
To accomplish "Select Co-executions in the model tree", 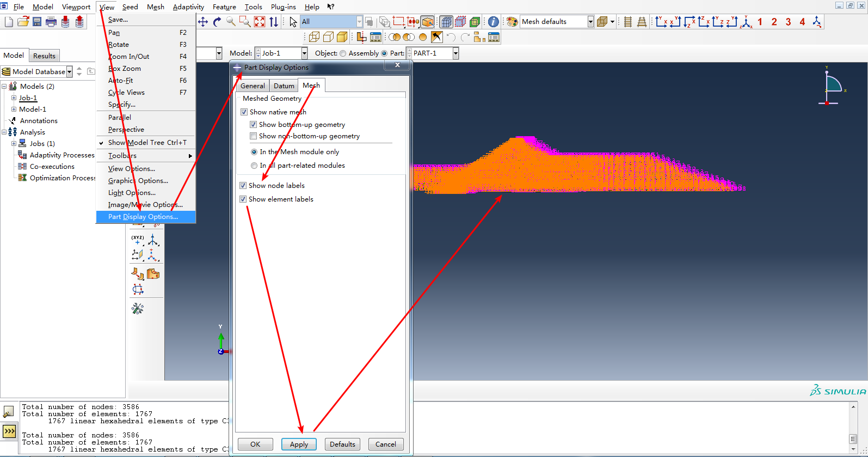I will tap(52, 167).
